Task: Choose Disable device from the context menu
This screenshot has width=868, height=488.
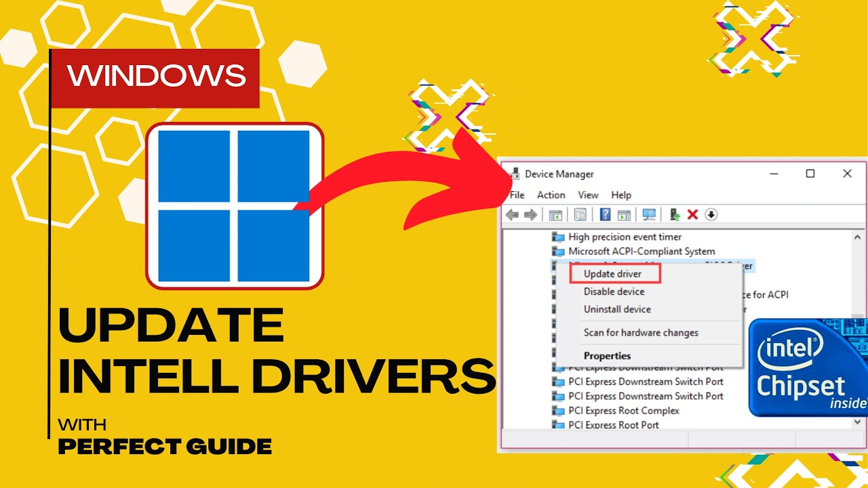Action: click(614, 291)
